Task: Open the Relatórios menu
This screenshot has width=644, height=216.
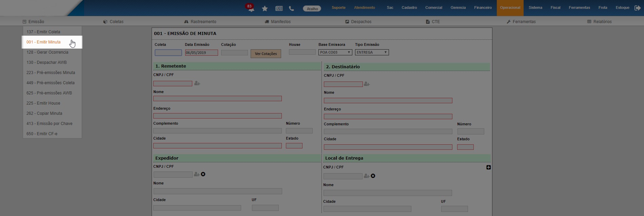Action: 600,22
